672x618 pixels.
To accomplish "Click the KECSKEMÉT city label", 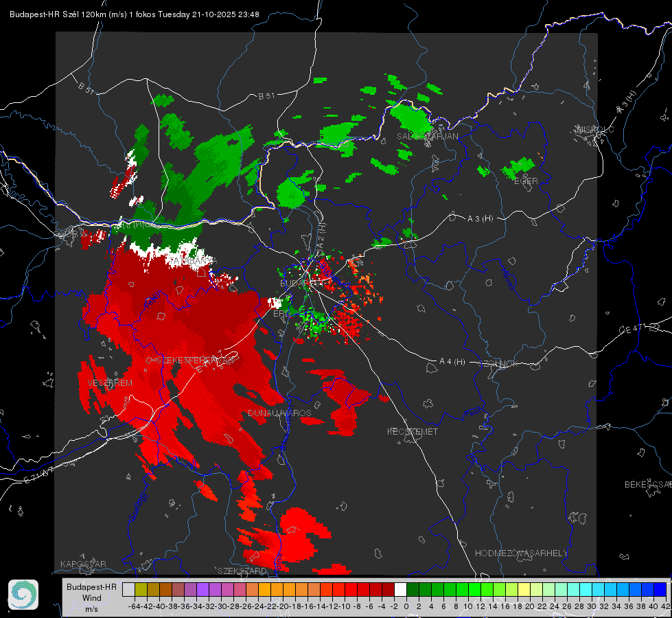I will coord(413,431).
